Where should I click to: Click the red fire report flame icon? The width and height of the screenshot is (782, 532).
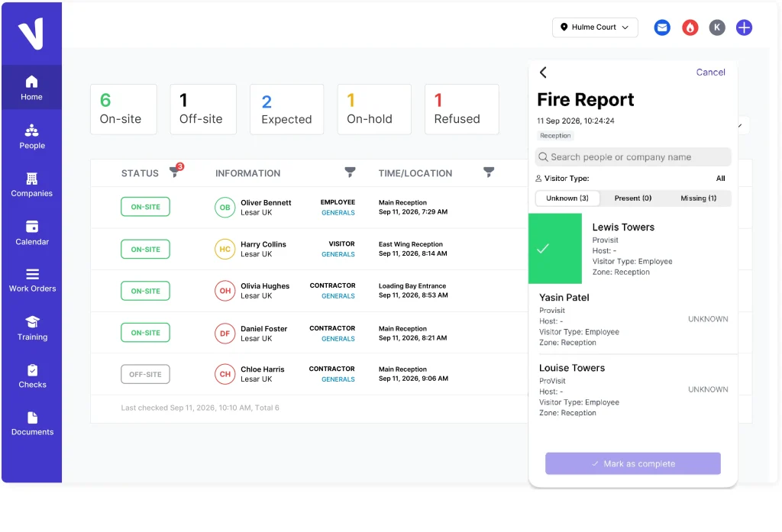[690, 27]
